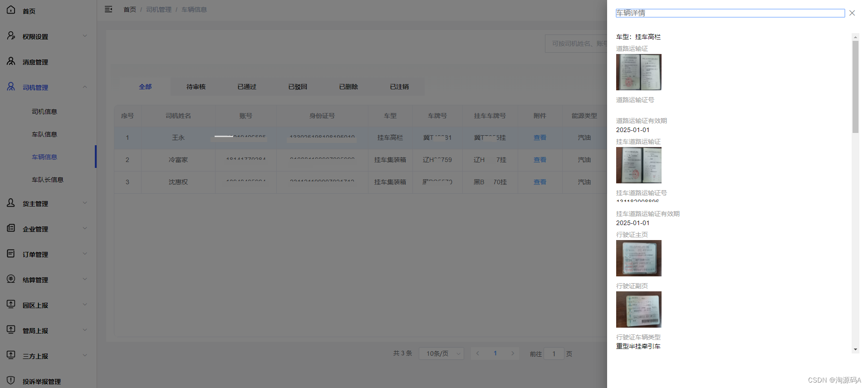Click the 重型半挂牵引车 value text
The height and width of the screenshot is (388, 868).
click(638, 346)
